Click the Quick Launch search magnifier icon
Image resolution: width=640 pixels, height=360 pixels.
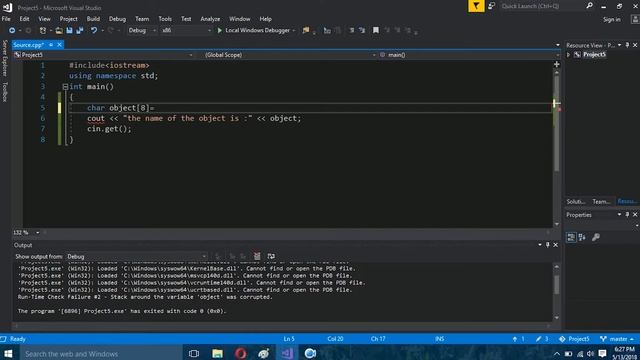(589, 6)
